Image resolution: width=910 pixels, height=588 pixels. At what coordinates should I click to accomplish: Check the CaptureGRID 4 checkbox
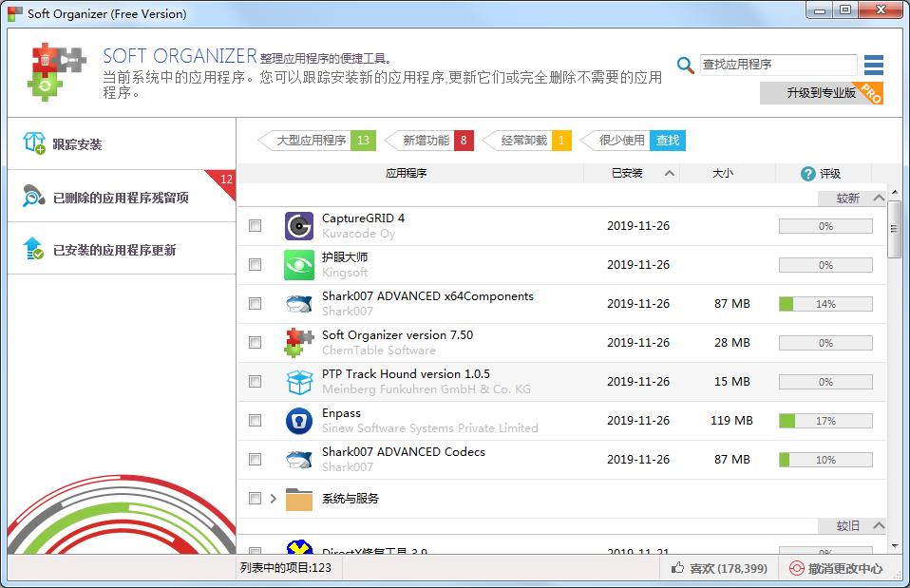click(x=255, y=226)
